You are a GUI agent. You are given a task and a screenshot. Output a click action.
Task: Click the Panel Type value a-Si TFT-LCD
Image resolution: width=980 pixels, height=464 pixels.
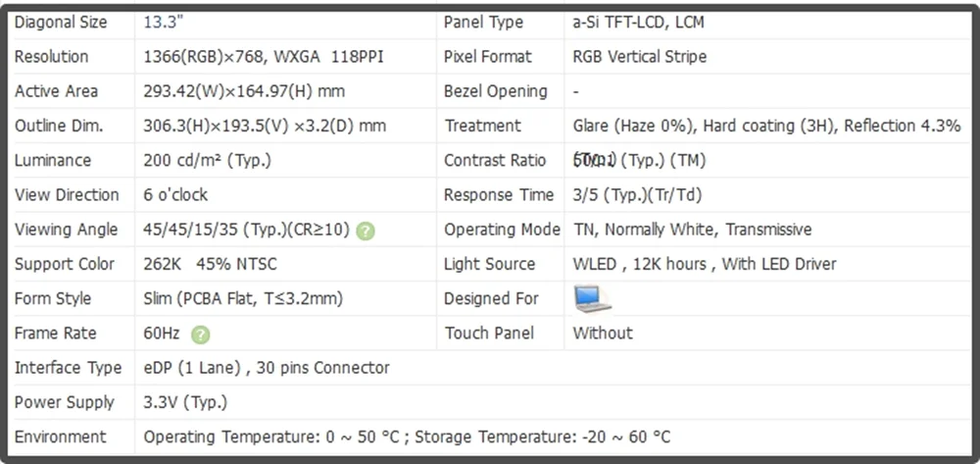pyautogui.click(x=638, y=23)
